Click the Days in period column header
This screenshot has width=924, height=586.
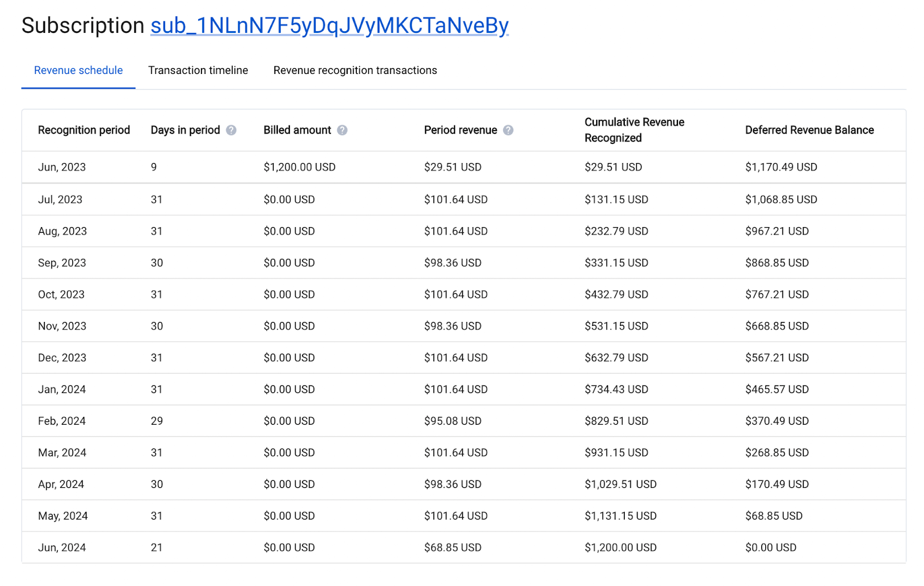185,130
